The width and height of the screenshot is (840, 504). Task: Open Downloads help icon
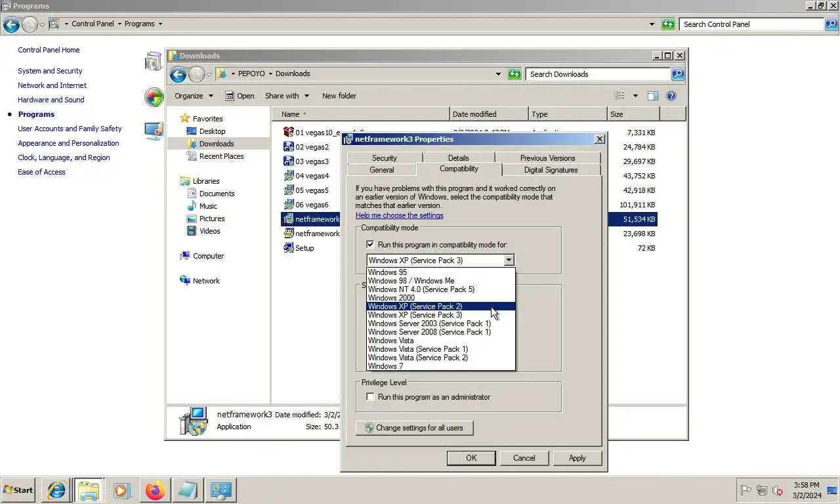(x=671, y=96)
